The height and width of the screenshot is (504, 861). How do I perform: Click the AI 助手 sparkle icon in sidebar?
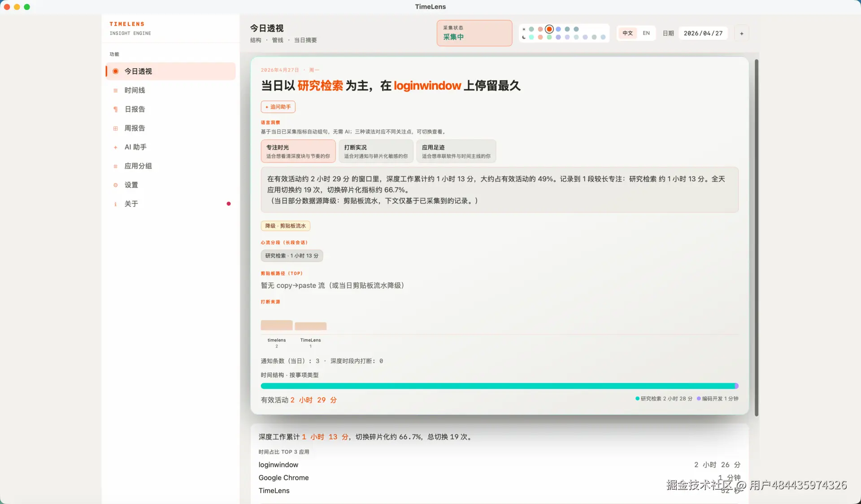point(115,147)
